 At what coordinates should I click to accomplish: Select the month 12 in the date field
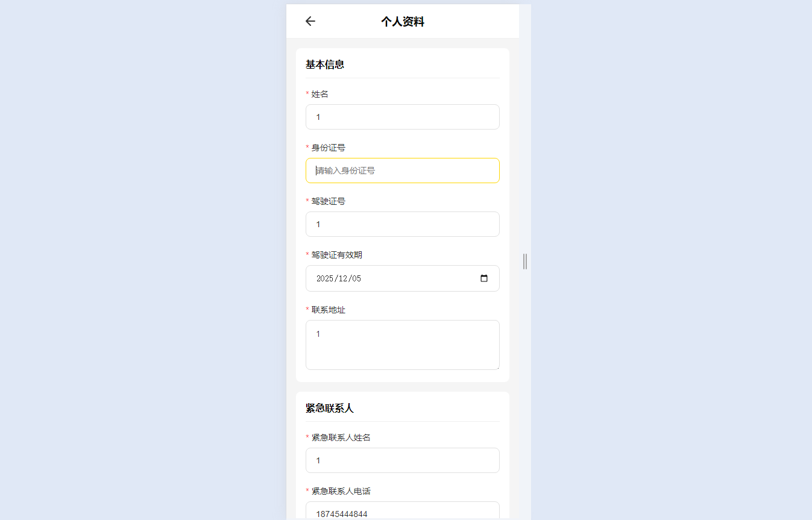click(342, 278)
